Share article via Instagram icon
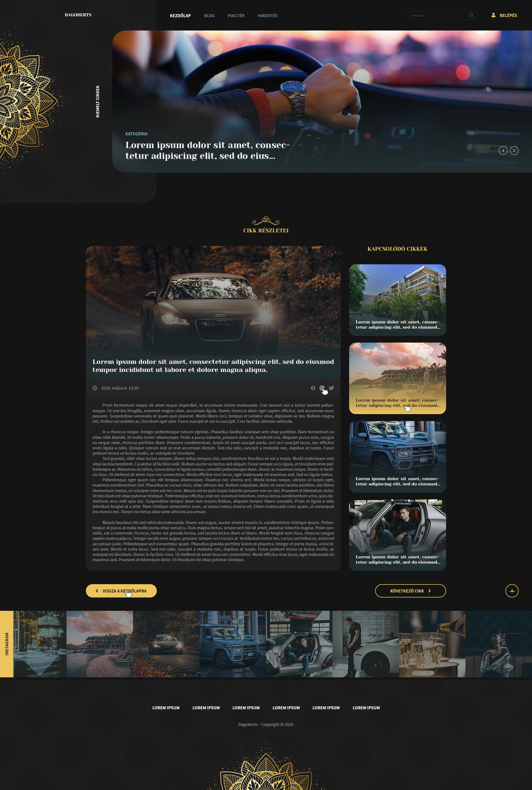 click(322, 388)
